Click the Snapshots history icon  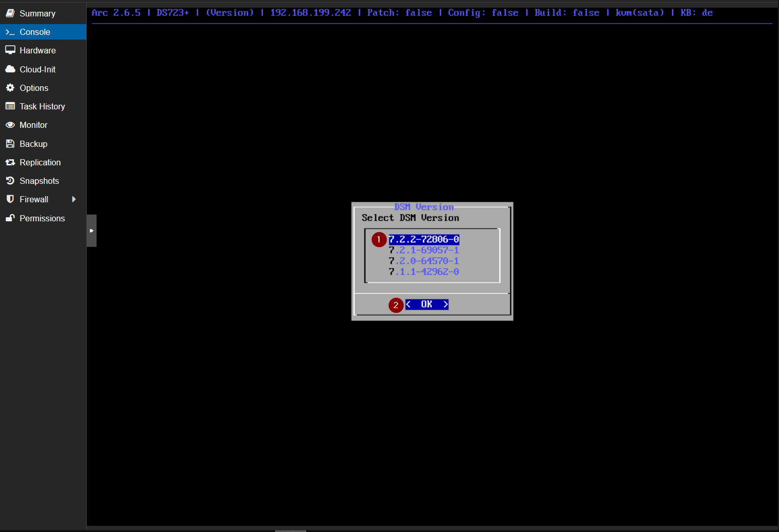10,181
